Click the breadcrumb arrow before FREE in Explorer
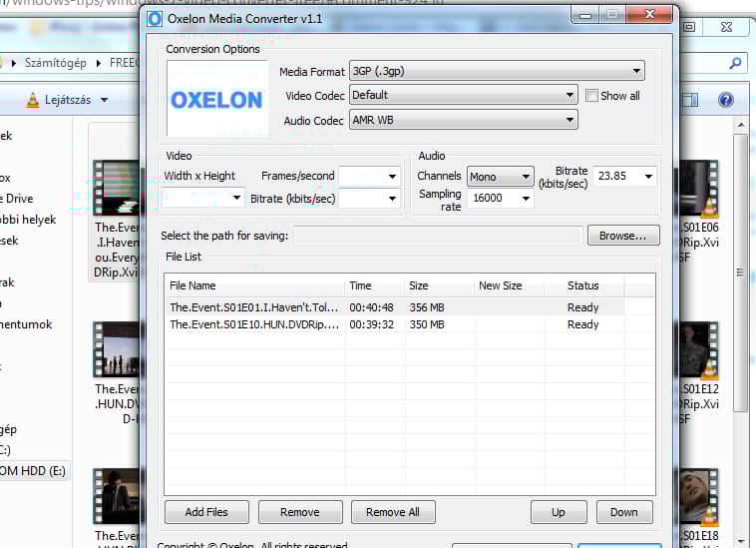The image size is (756, 548). (x=99, y=63)
